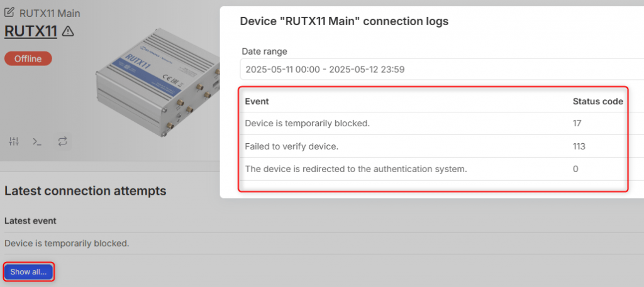Select the redirected to authentication system row

click(x=434, y=169)
